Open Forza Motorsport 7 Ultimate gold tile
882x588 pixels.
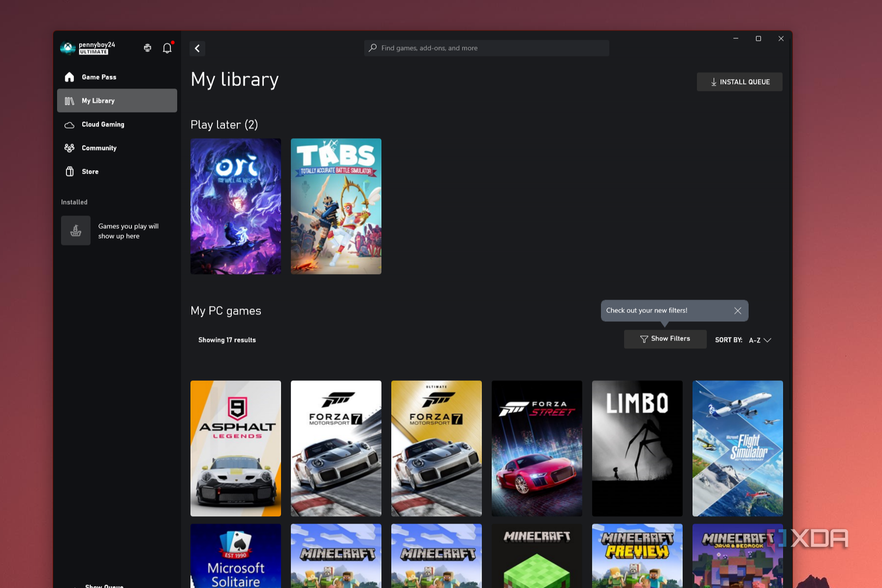(x=436, y=448)
